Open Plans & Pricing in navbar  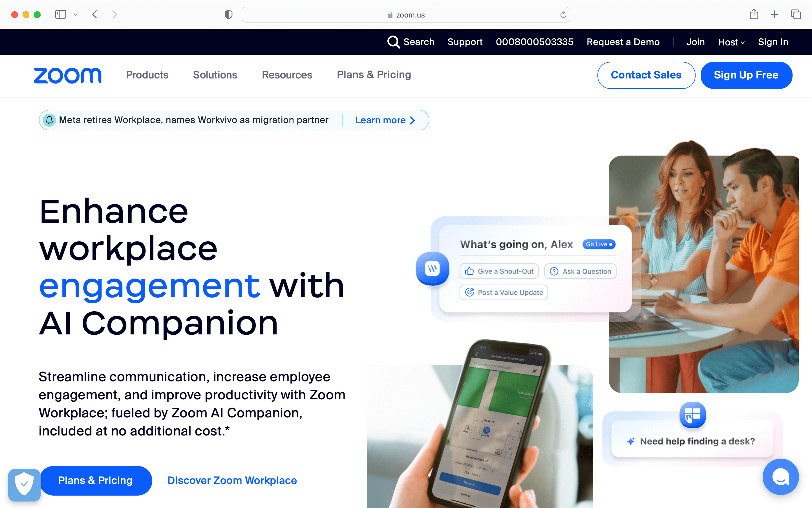[x=374, y=75]
